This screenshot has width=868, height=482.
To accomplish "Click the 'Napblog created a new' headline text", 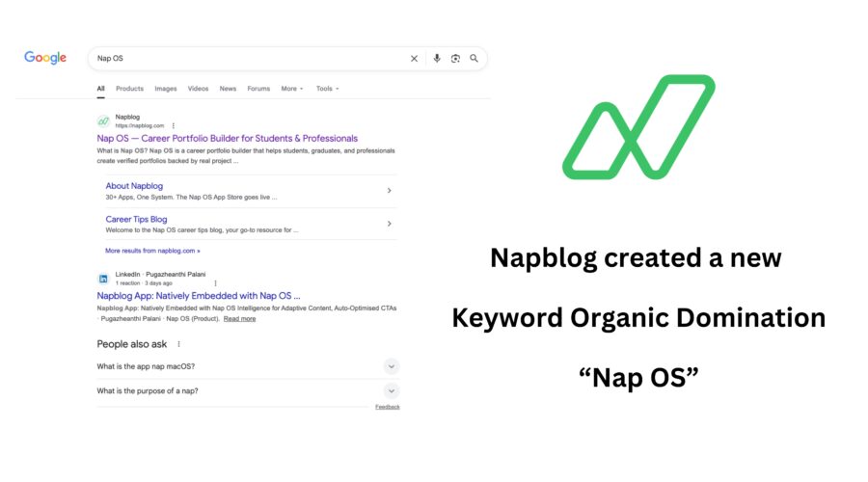I will [636, 258].
